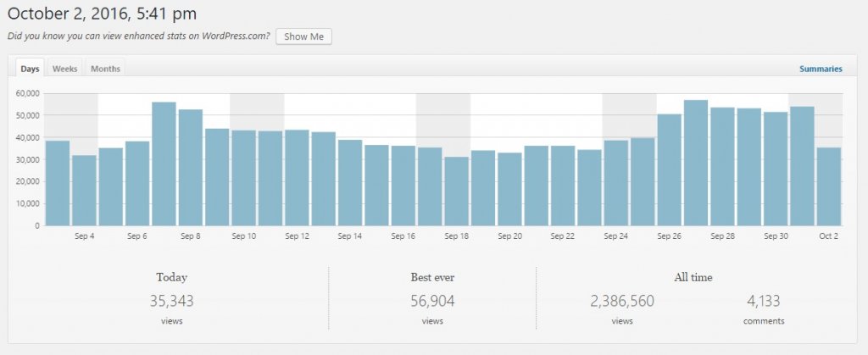Click the enhanced stats hint text
The image size is (868, 355).
pos(139,36)
